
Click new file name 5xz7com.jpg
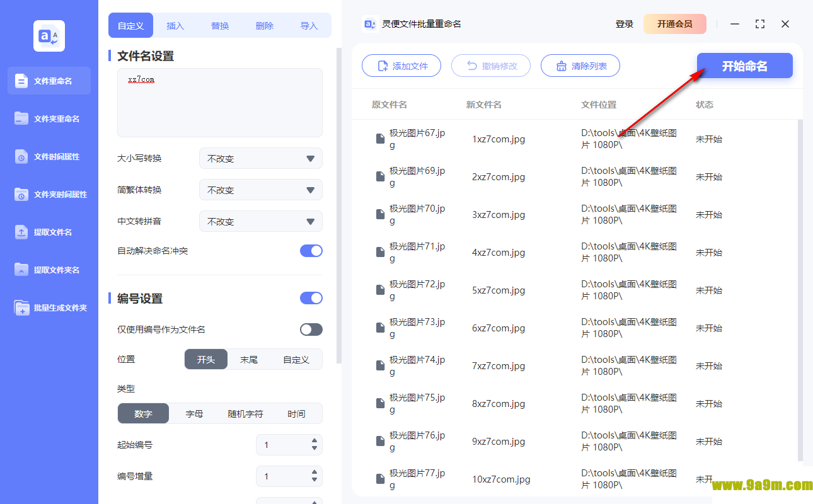point(499,290)
